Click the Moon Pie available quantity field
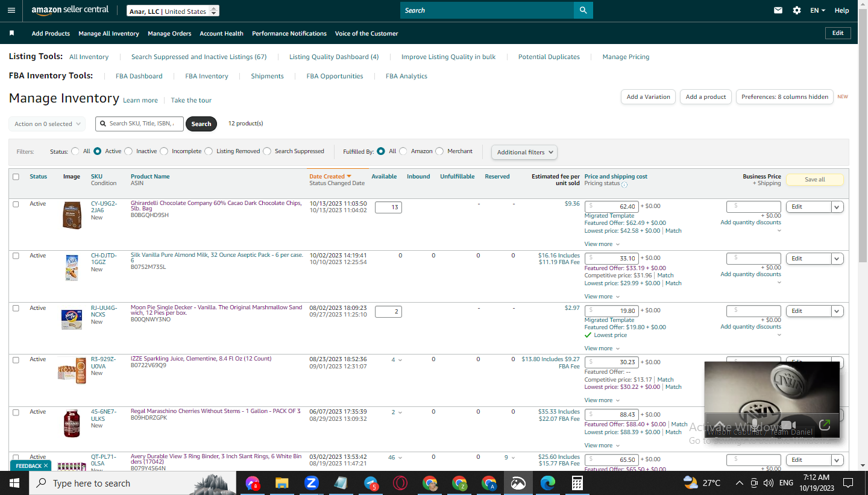This screenshot has width=868, height=495. point(388,312)
